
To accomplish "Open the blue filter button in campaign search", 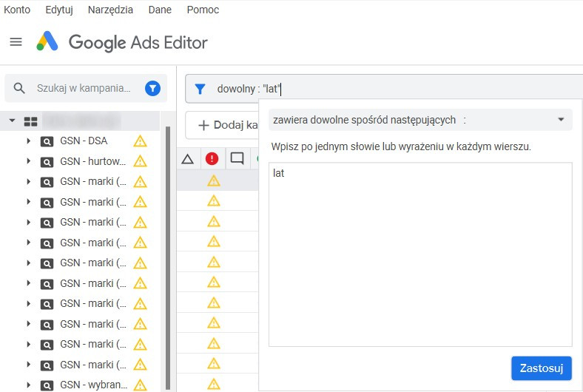I will pyautogui.click(x=152, y=89).
